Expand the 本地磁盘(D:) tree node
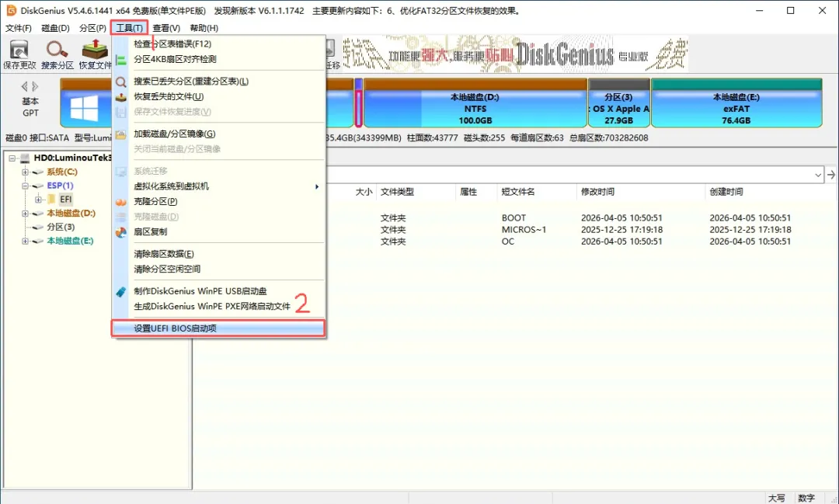Screen dimensions: 839x504 coord(25,214)
